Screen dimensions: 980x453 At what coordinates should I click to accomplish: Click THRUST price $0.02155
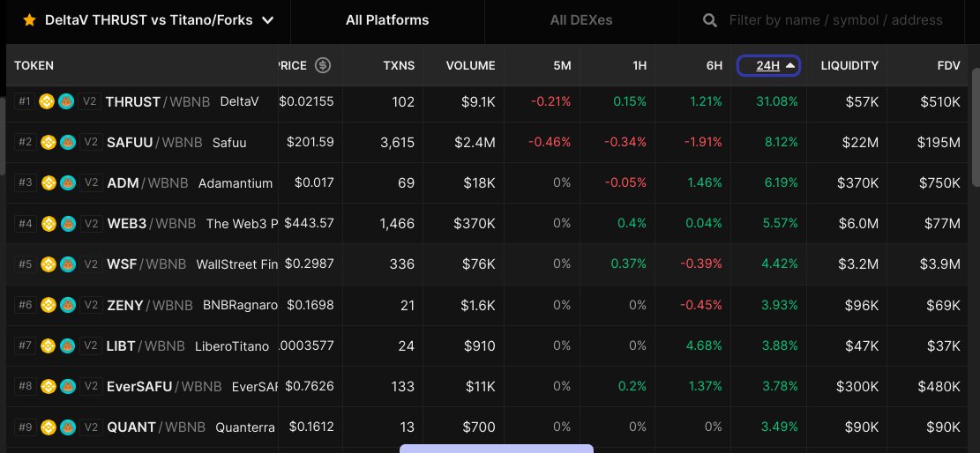(x=306, y=101)
